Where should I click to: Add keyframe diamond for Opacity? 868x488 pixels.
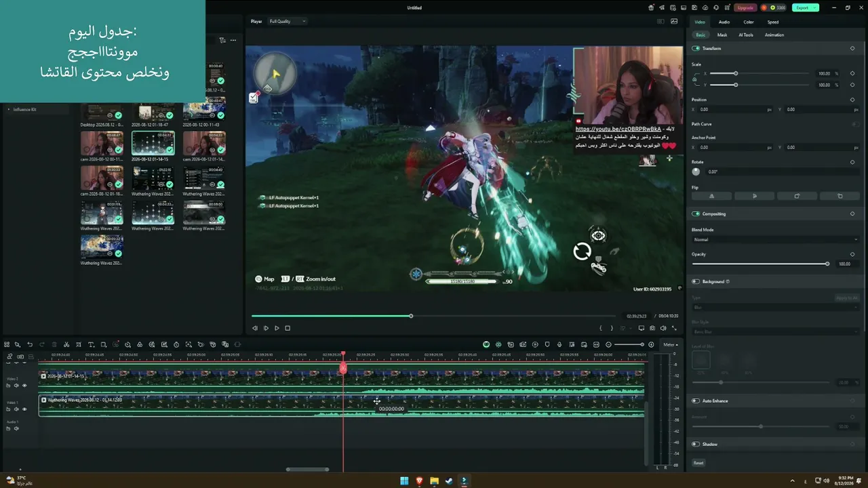point(852,254)
